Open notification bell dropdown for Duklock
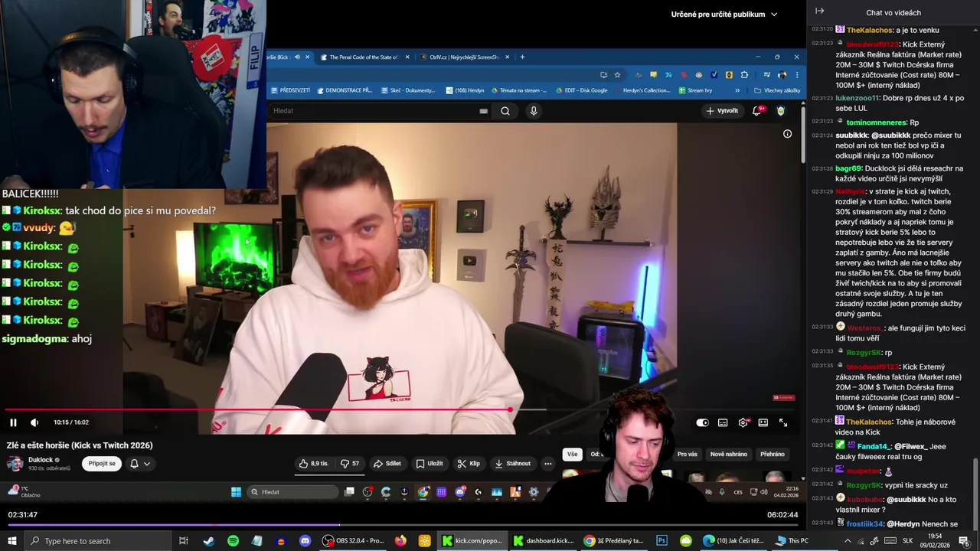The image size is (980, 551). [140, 463]
